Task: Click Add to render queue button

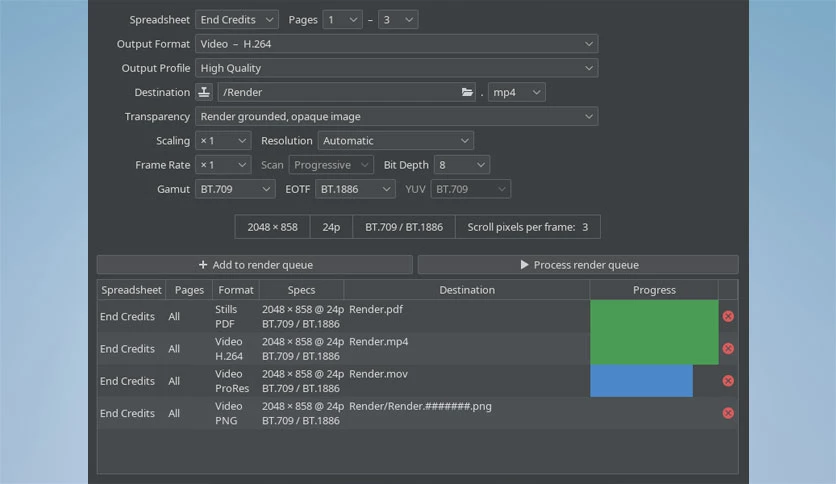Action: pyautogui.click(x=255, y=265)
